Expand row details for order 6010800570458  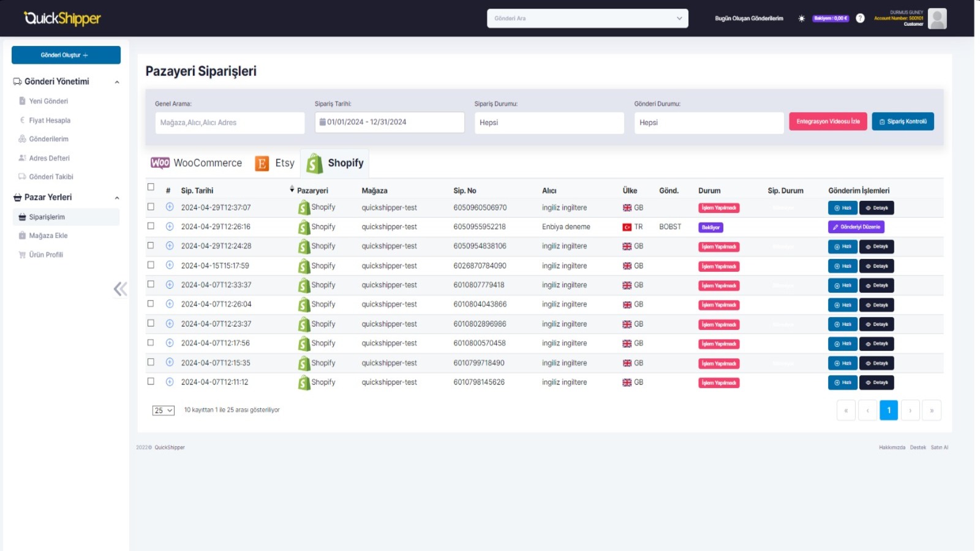[170, 343]
